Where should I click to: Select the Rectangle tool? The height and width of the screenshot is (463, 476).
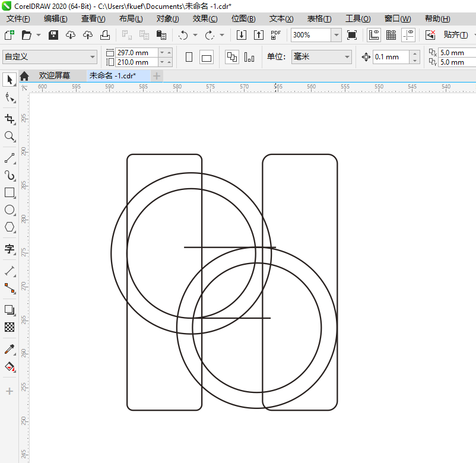(9, 192)
